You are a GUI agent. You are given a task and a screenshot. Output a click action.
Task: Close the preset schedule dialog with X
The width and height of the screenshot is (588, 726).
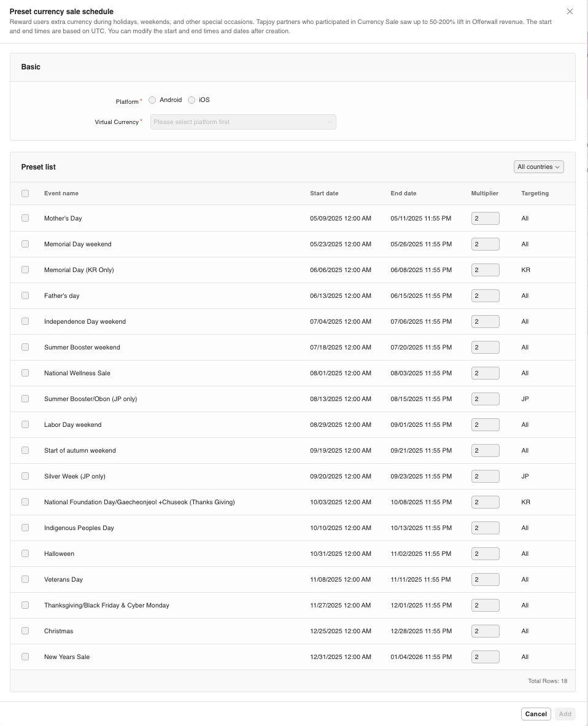point(570,12)
